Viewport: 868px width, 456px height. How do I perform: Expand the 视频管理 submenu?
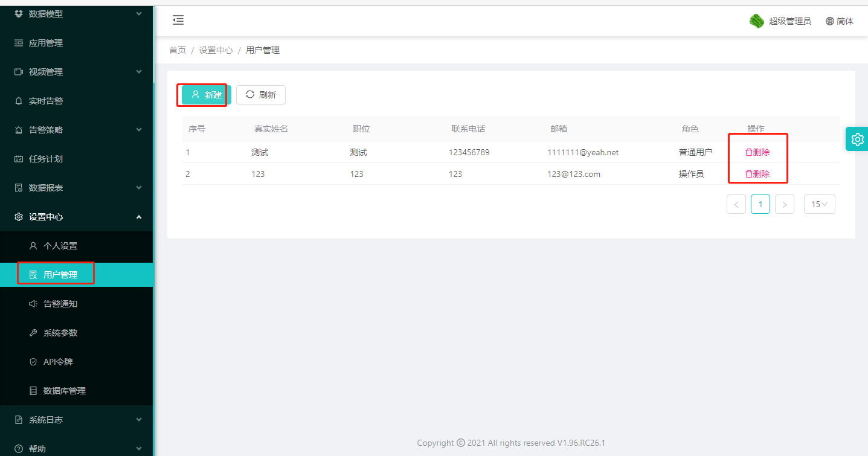[139, 72]
